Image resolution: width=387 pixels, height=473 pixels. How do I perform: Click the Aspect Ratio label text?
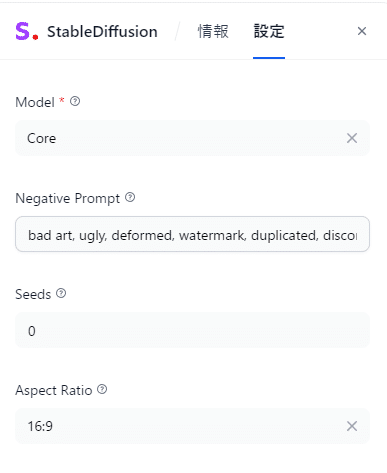click(x=54, y=390)
